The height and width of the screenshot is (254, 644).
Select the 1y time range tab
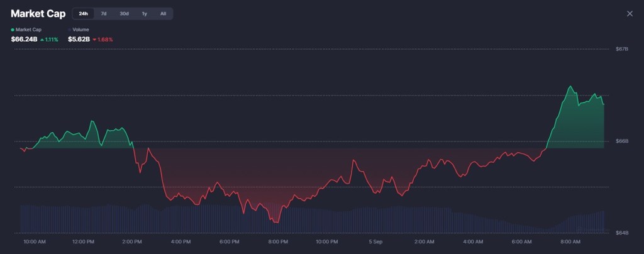pyautogui.click(x=144, y=13)
